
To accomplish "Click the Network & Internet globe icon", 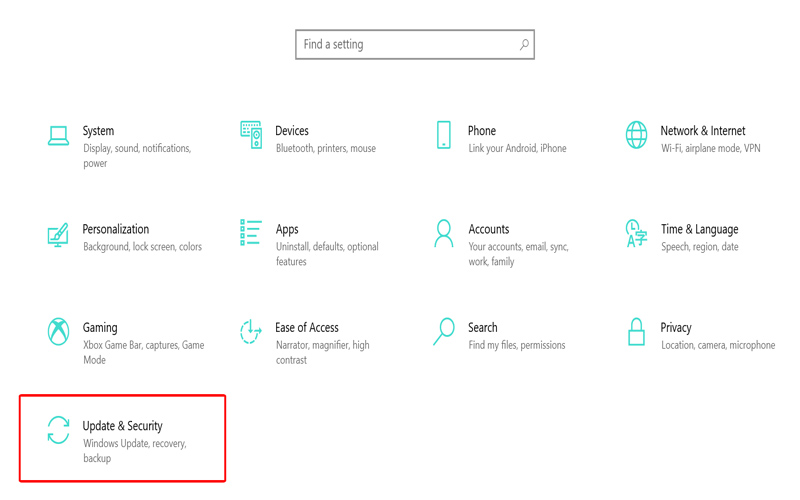I will pos(636,135).
